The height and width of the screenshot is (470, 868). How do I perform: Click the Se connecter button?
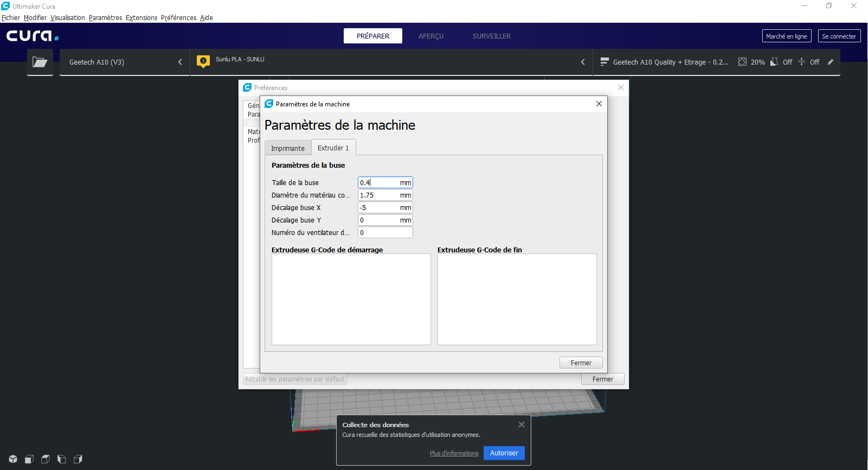839,36
